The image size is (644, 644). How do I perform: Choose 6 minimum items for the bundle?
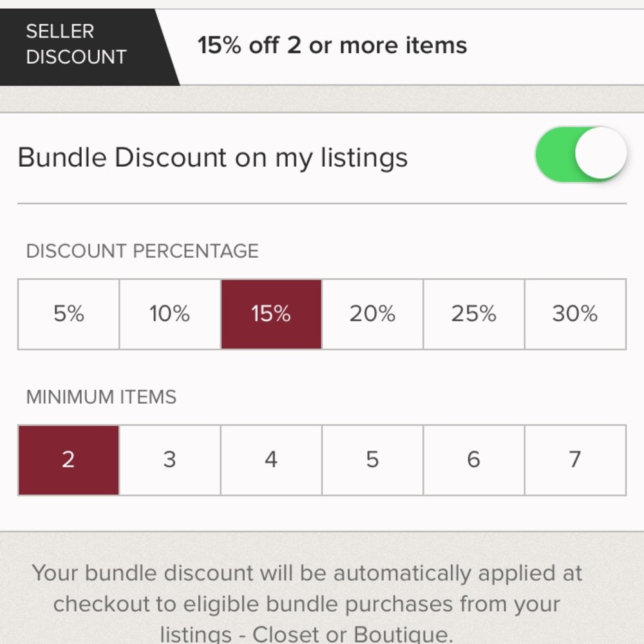[x=473, y=460]
